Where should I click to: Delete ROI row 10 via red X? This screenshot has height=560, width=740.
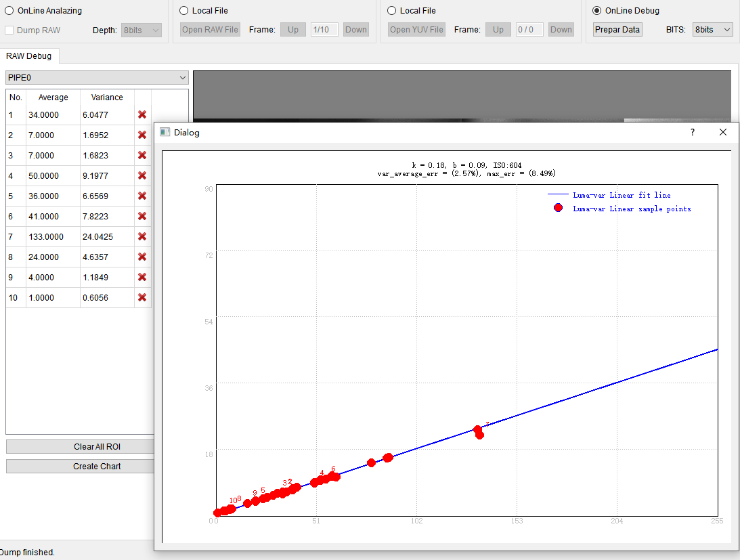click(142, 297)
